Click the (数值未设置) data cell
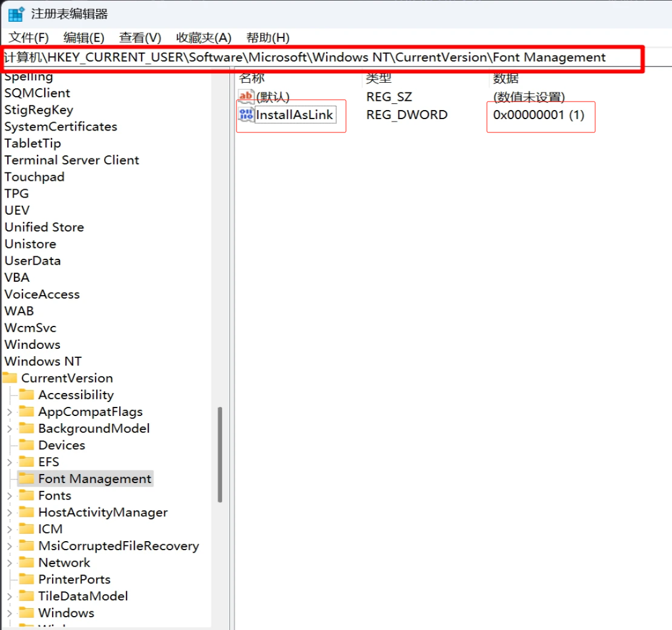The width and height of the screenshot is (672, 630). [529, 97]
